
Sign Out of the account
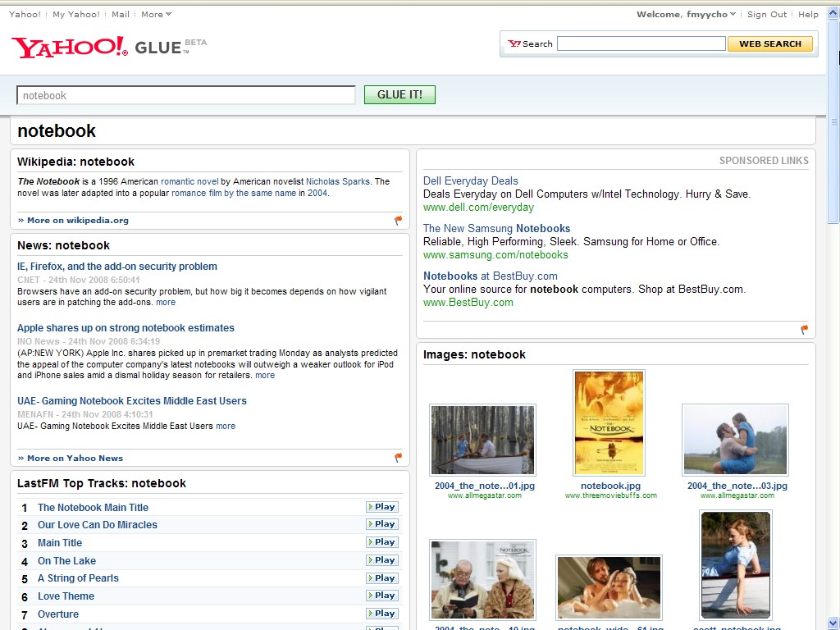click(767, 15)
